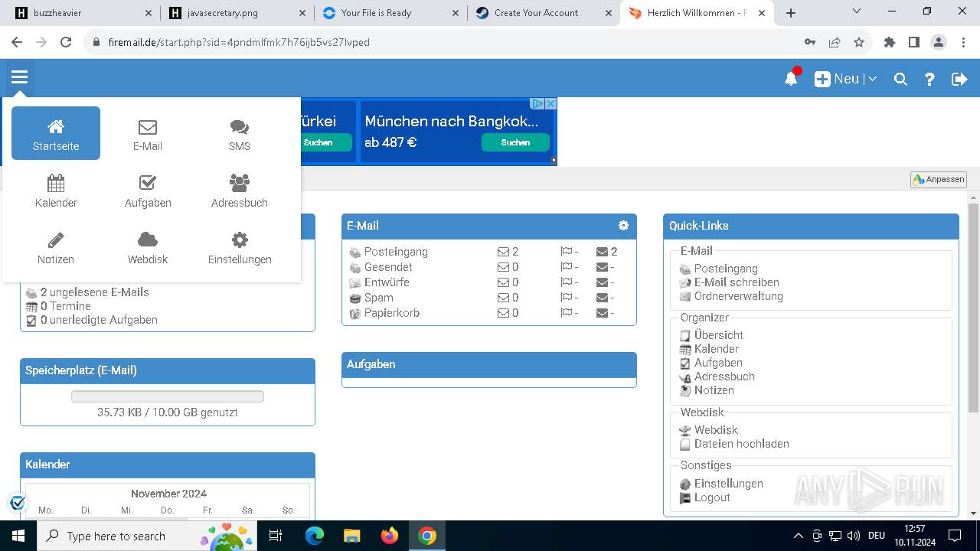Open E-Mail from the navigation menu

click(148, 135)
